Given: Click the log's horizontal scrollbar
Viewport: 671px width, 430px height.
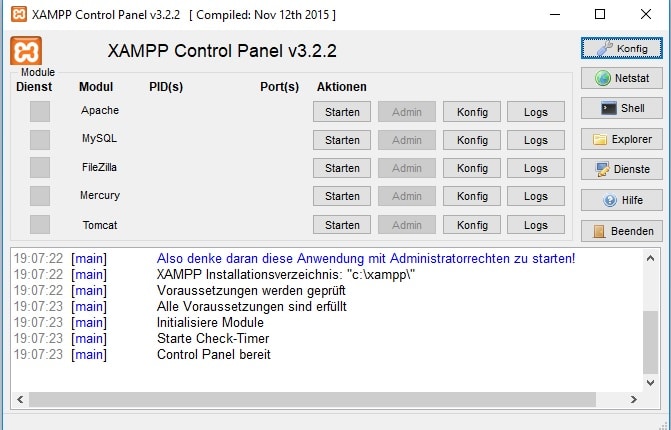Looking at the screenshot, I should tap(330, 400).
